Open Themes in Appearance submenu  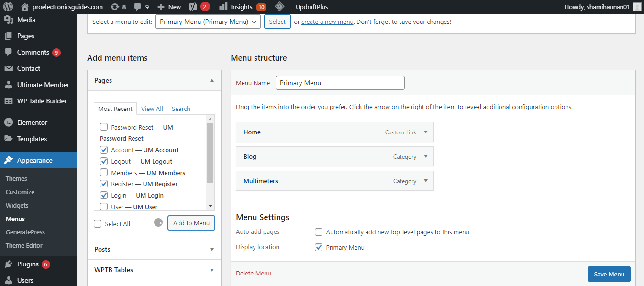point(16,178)
